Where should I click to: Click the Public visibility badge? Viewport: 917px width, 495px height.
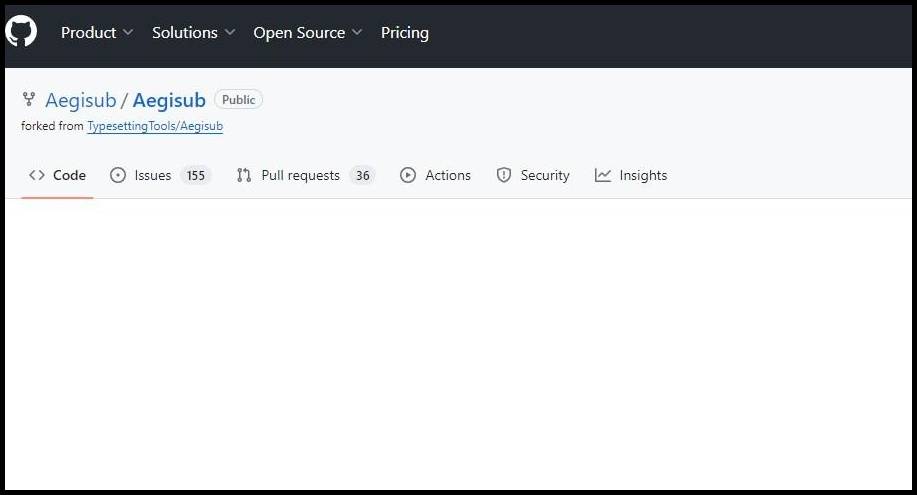click(x=238, y=100)
